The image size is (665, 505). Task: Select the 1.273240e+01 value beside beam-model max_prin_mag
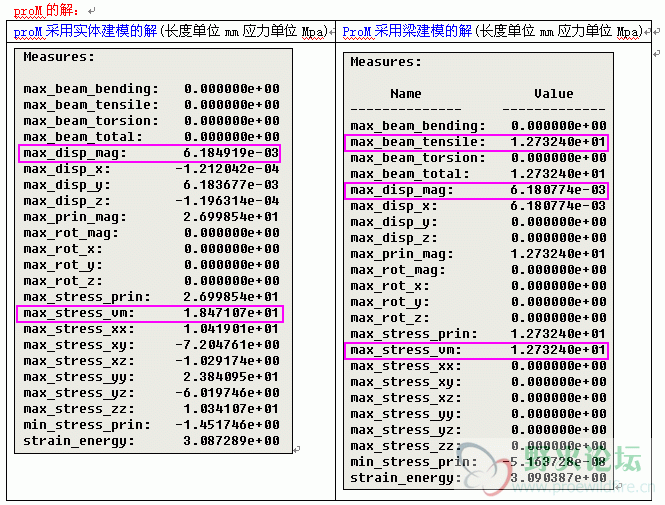pos(558,254)
